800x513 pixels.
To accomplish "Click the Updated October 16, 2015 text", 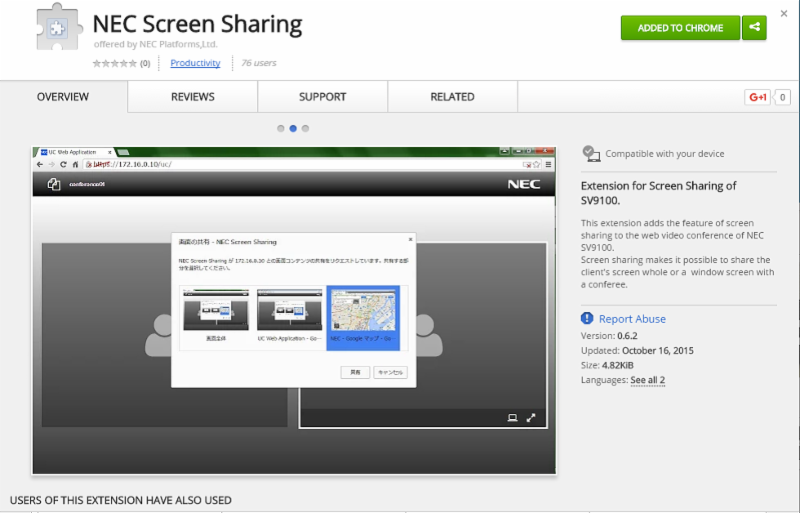I will click(637, 351).
